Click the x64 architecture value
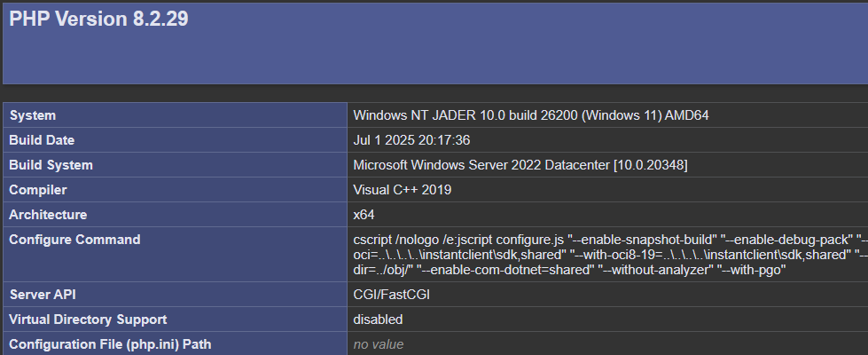This screenshot has height=355, width=868. 364,215
